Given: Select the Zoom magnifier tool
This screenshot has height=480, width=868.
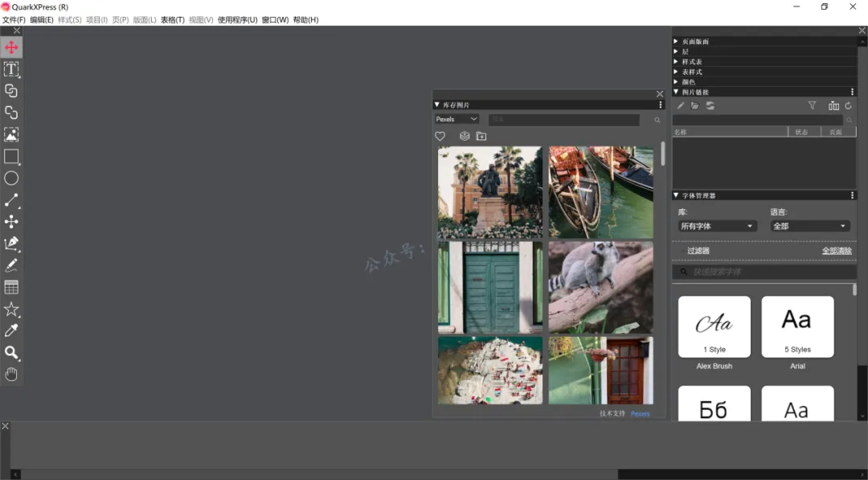Looking at the screenshot, I should (x=11, y=353).
